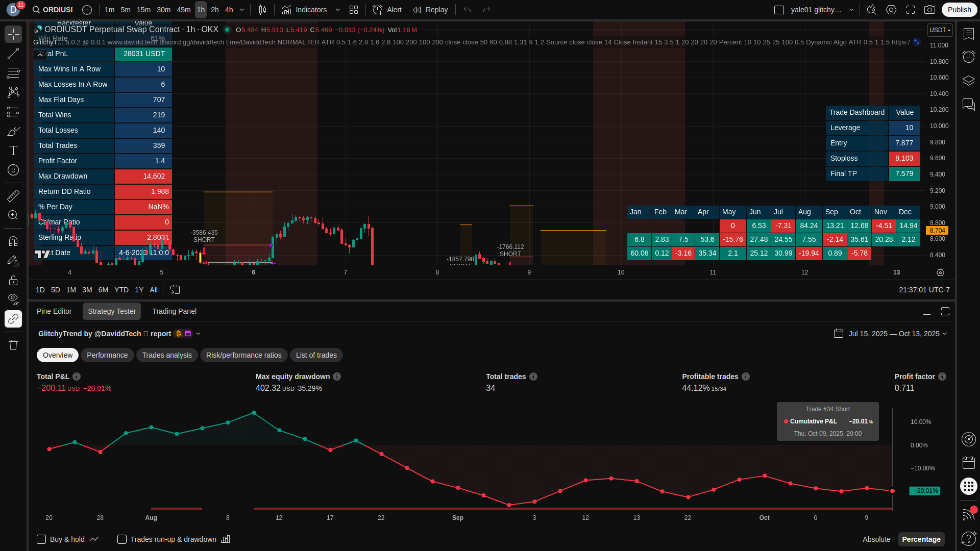Open the alerts panel in right sidebar
Screen dimensions: 980x551
click(x=968, y=57)
